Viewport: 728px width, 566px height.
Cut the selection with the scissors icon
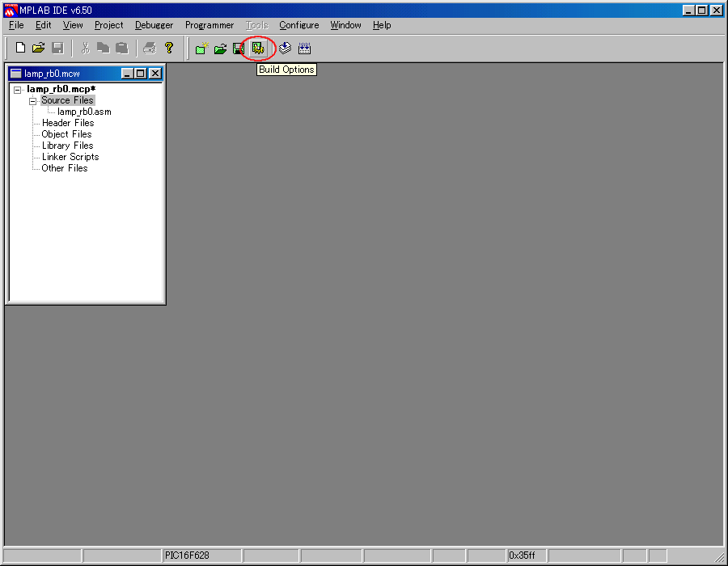coord(86,48)
